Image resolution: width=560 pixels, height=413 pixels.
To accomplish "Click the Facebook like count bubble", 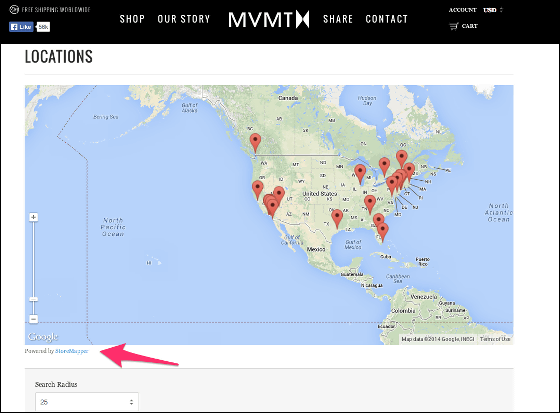I will [43, 27].
